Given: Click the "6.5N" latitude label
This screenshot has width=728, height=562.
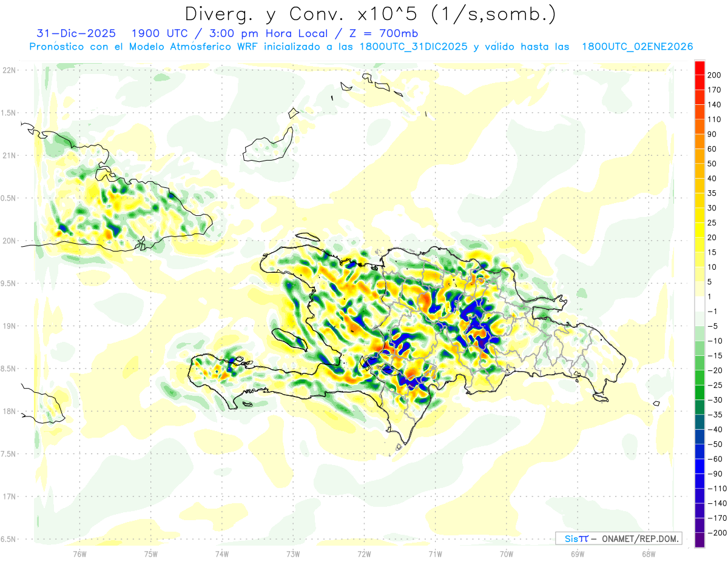Looking at the screenshot, I should coord(8,539).
